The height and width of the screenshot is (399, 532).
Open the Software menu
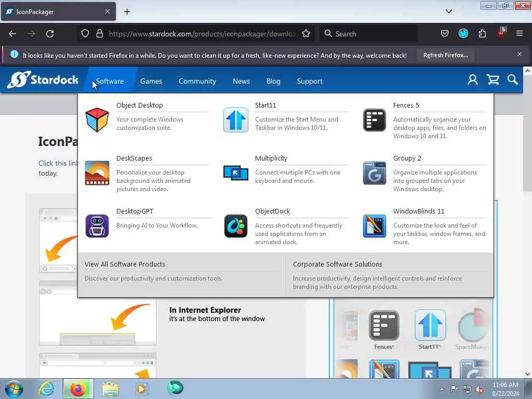tap(110, 82)
